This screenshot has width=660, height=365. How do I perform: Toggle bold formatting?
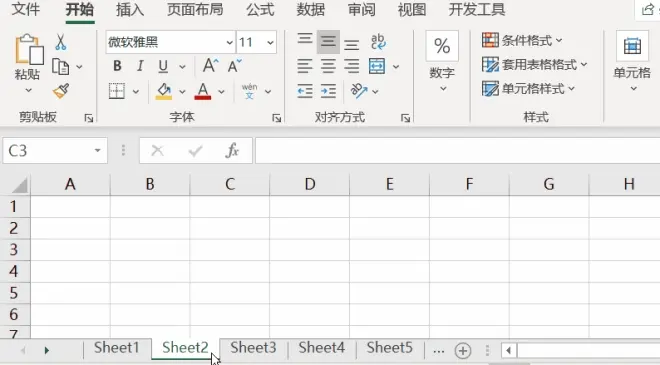[x=117, y=66]
